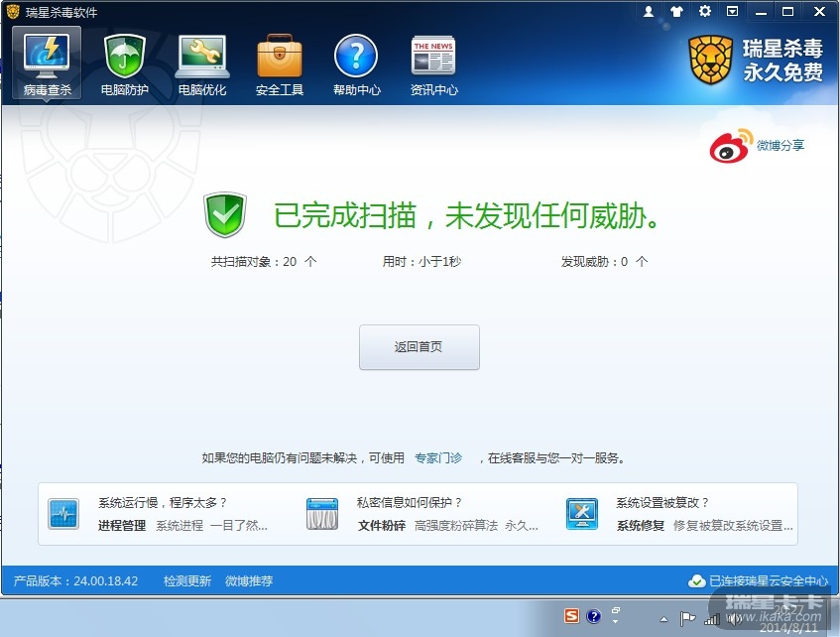
Task: Click the Action Center flag tray icon
Action: click(x=687, y=619)
